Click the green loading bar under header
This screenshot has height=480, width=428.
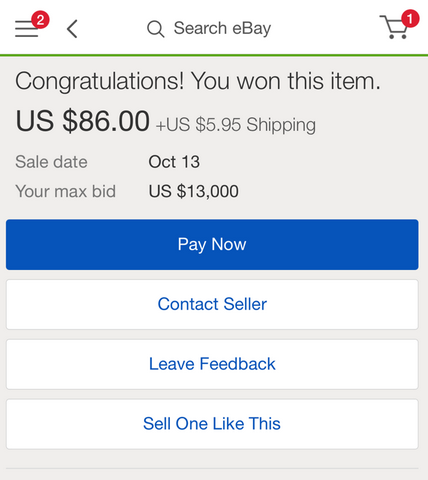tap(214, 55)
